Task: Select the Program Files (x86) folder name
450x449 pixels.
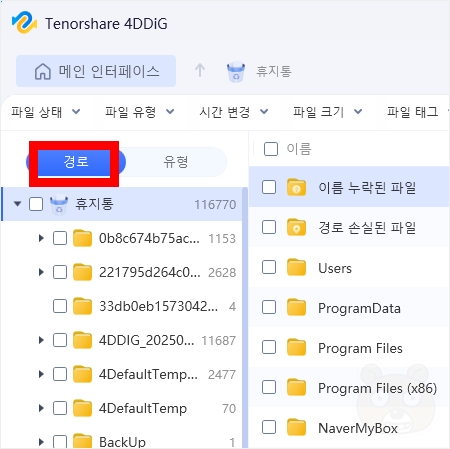Action: click(377, 388)
